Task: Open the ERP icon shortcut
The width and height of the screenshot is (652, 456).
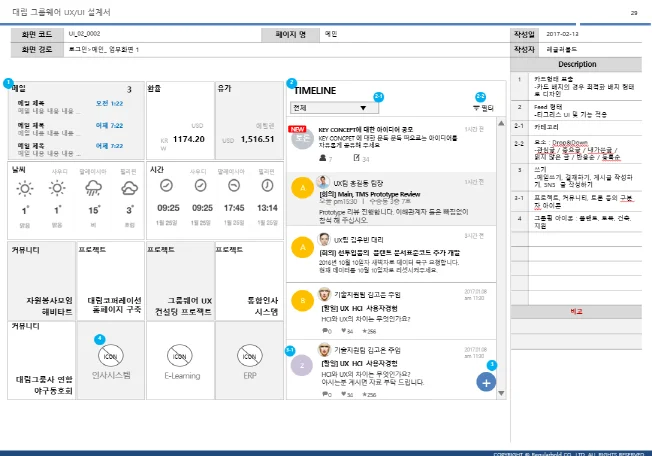Action: tap(249, 356)
